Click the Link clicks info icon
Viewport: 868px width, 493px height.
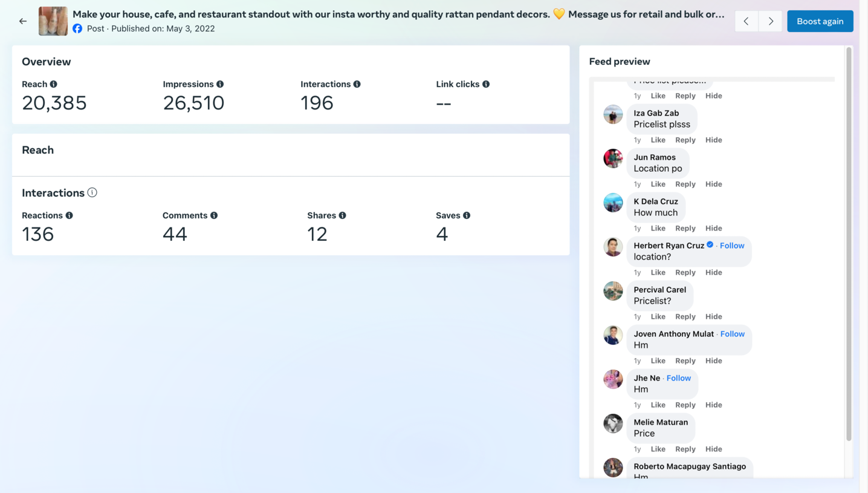click(486, 84)
